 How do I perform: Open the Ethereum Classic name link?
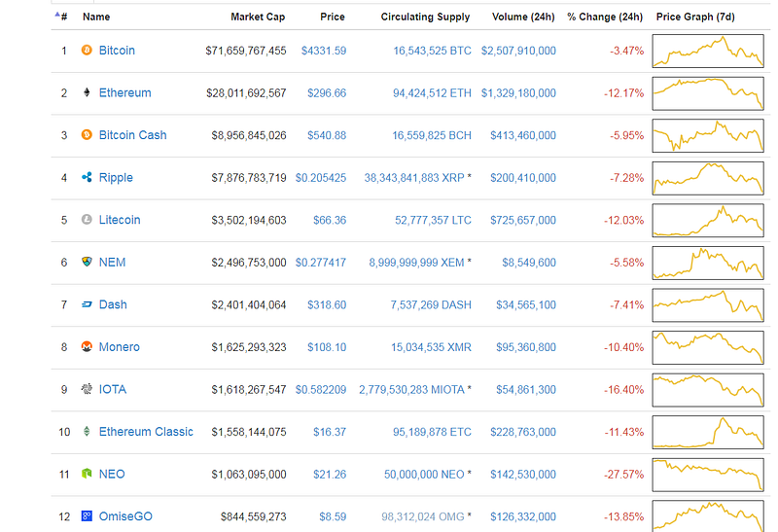coord(146,432)
